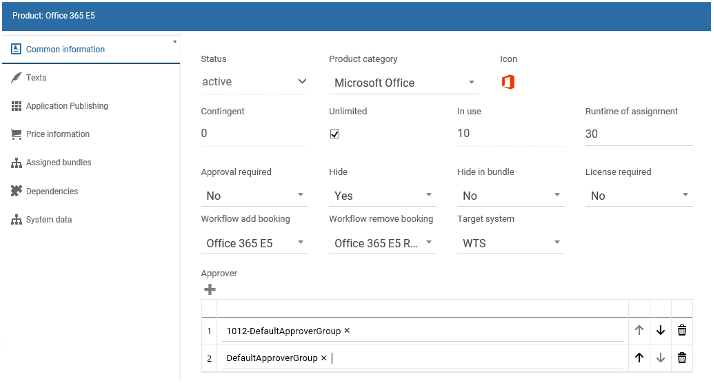Open the Approval required dropdown
This screenshot has height=383, width=714.
point(254,196)
